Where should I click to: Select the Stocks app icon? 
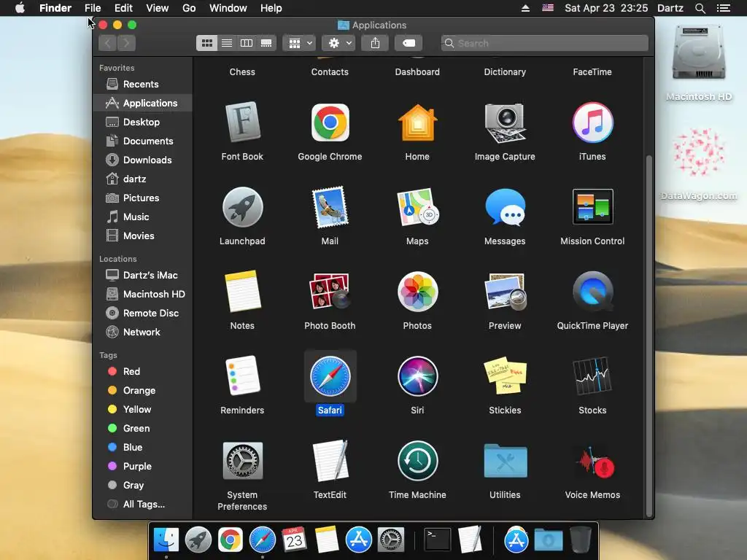(x=592, y=376)
